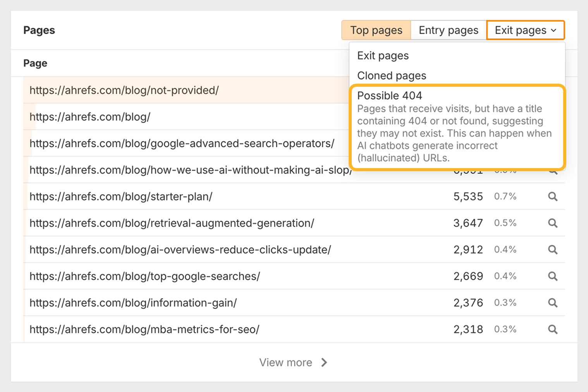Open the blog/starter-plan/ URL
The width and height of the screenshot is (588, 392).
[x=121, y=197]
